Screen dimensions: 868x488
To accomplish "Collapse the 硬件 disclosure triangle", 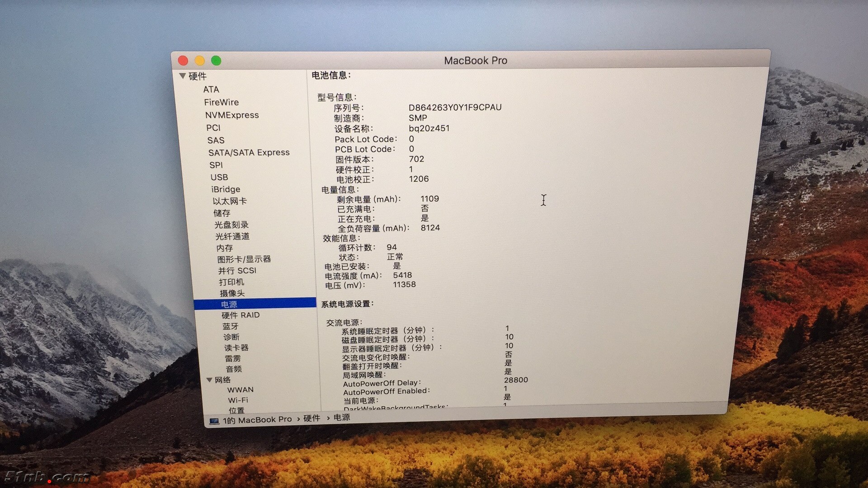I will pos(183,76).
